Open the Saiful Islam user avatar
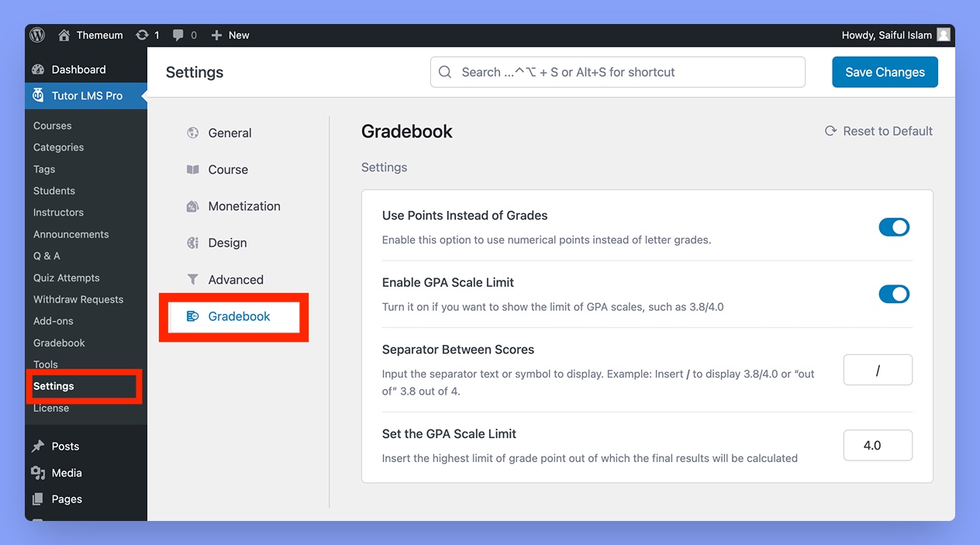 944,35
